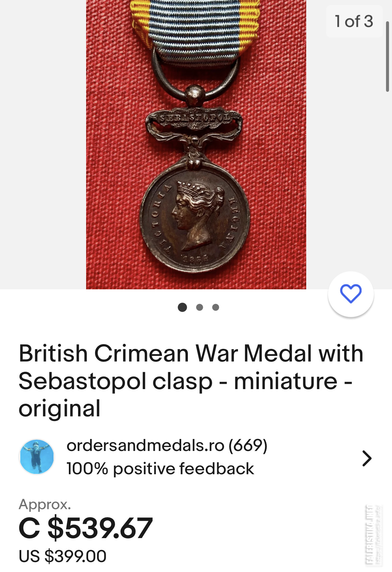Click the US $399.00 price text
The height and width of the screenshot is (572, 392).
63,556
